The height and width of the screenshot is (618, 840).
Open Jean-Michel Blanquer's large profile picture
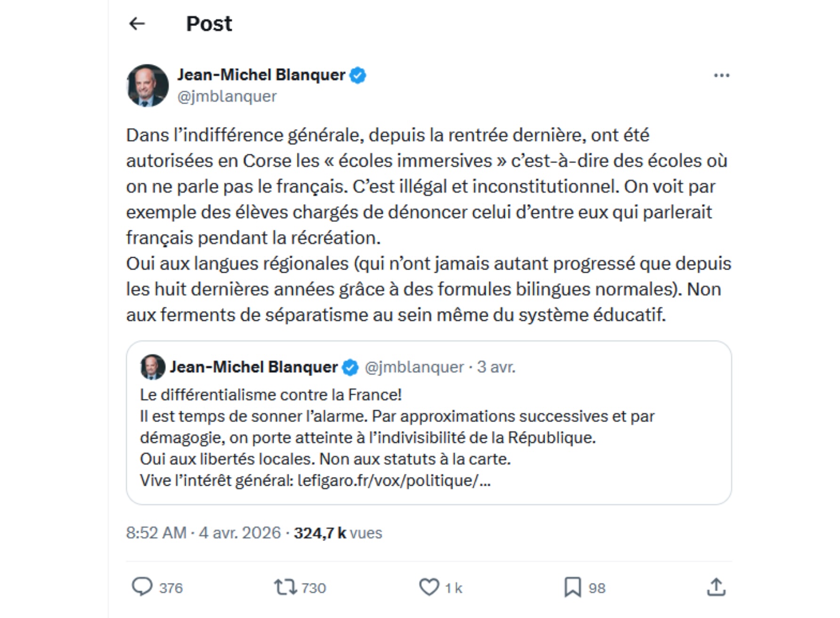tap(148, 85)
